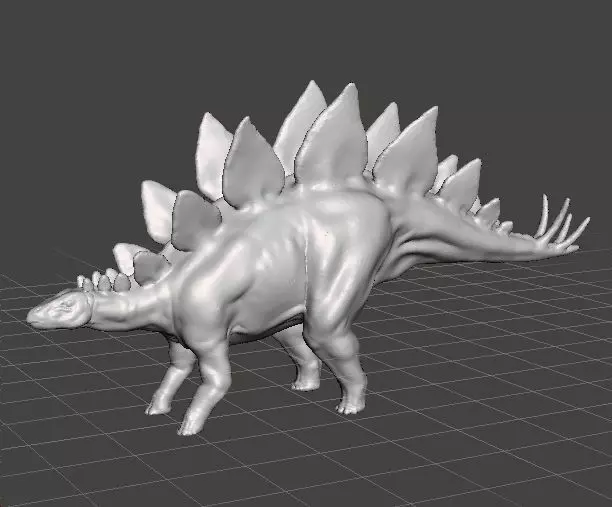The height and width of the screenshot is (507, 612).
Task: Click the middle of the tail
Action: click(468, 240)
